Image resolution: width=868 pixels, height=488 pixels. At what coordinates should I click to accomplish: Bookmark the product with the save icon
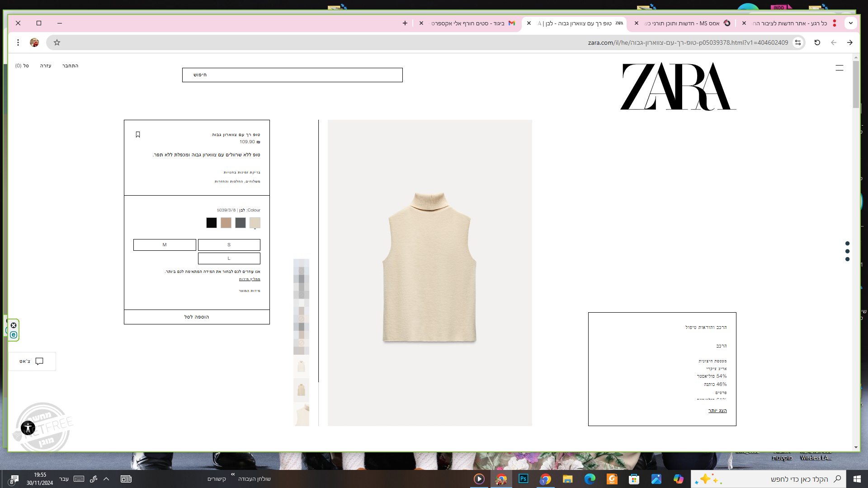click(x=138, y=135)
